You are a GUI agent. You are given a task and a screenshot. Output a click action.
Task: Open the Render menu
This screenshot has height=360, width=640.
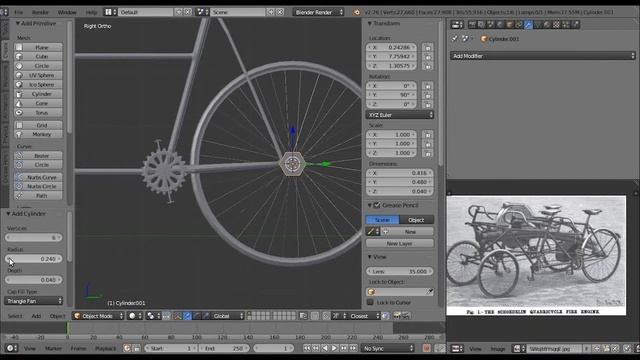40,12
